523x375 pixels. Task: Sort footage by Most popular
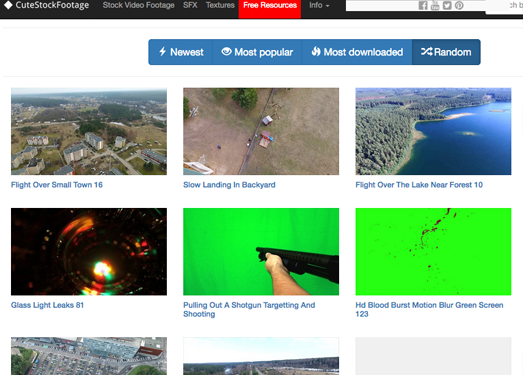[257, 52]
